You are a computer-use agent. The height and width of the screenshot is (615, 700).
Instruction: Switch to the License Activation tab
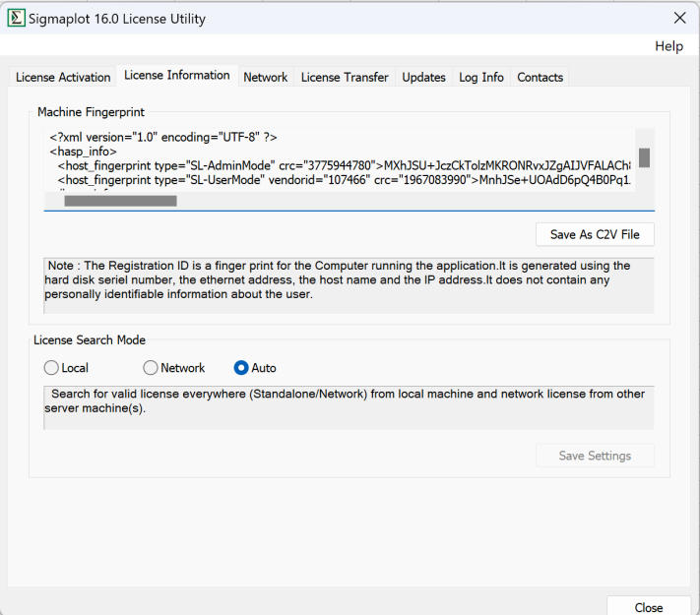63,77
